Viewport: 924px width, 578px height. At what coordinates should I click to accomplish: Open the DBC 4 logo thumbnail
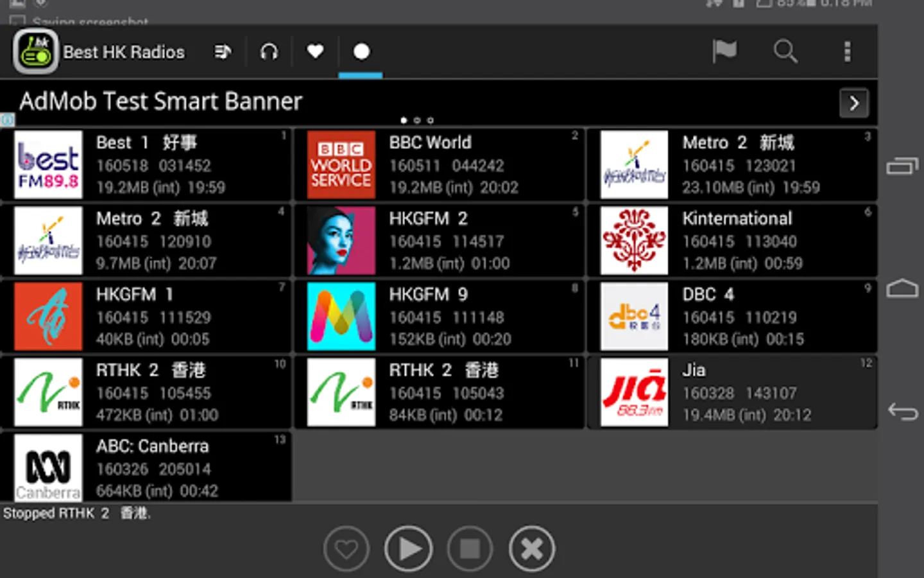tap(634, 316)
